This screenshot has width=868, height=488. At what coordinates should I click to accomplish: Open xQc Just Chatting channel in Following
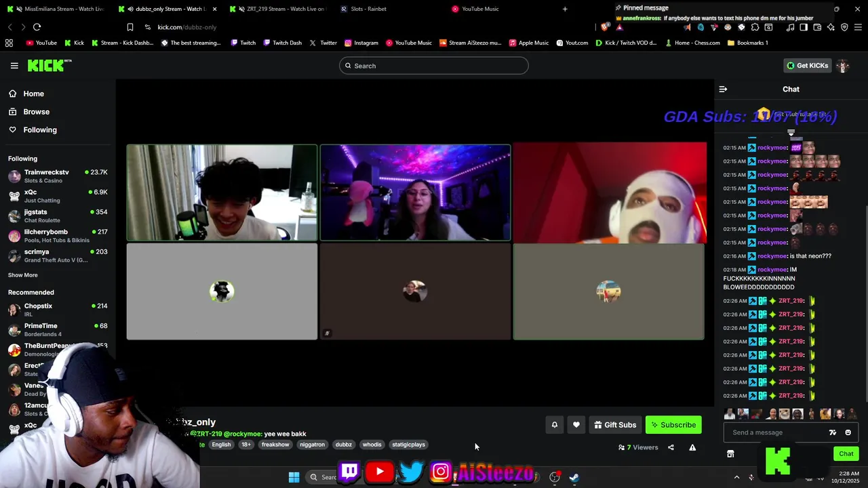(x=58, y=196)
